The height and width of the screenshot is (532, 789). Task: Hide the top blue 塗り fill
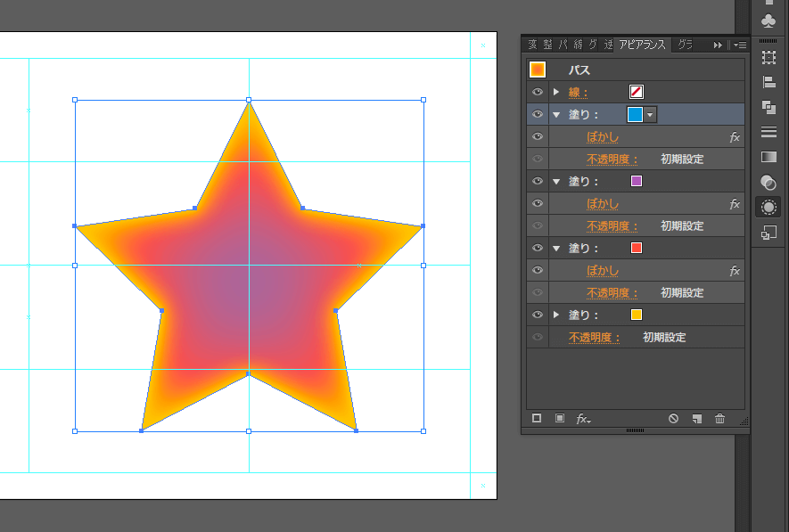click(537, 114)
